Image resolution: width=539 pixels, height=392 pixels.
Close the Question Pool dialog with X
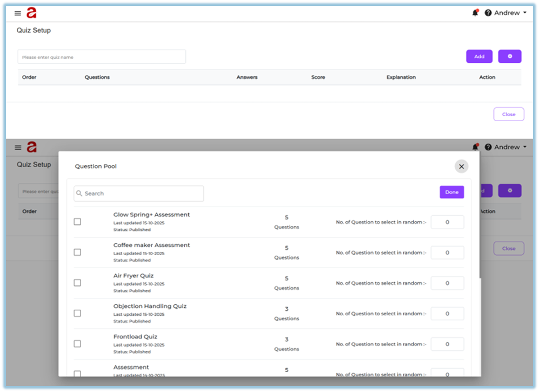point(461,167)
